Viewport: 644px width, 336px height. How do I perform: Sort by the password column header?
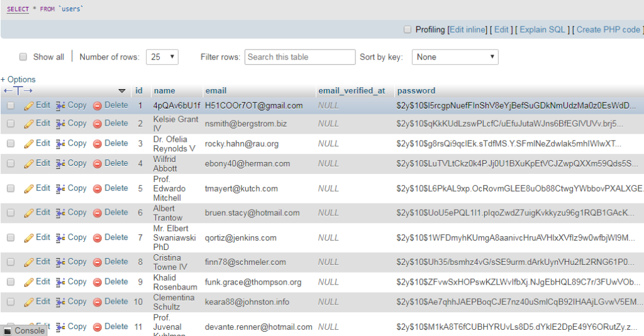pos(416,91)
